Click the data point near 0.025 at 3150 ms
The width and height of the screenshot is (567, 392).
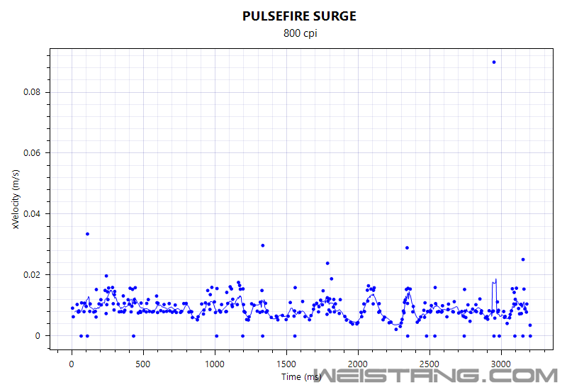pyautogui.click(x=523, y=259)
